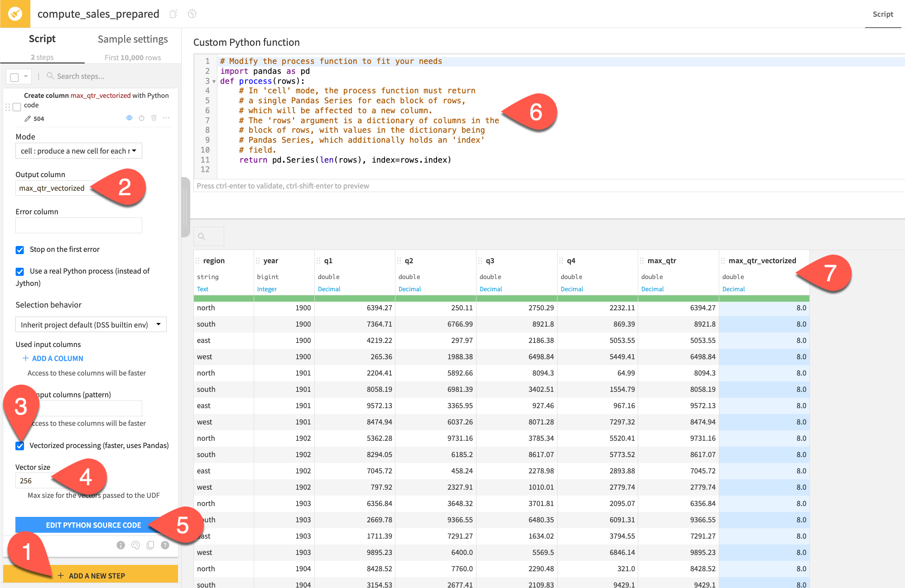Grab the drag handle of the Python step
The height and width of the screenshot is (588, 905).
(7, 107)
